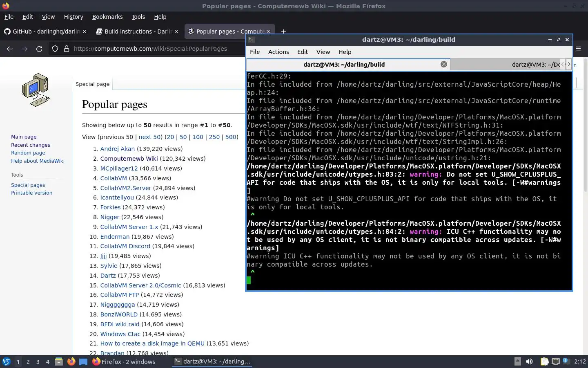This screenshot has width=588, height=368.
Task: Click the site security padlock icon
Action: [67, 49]
